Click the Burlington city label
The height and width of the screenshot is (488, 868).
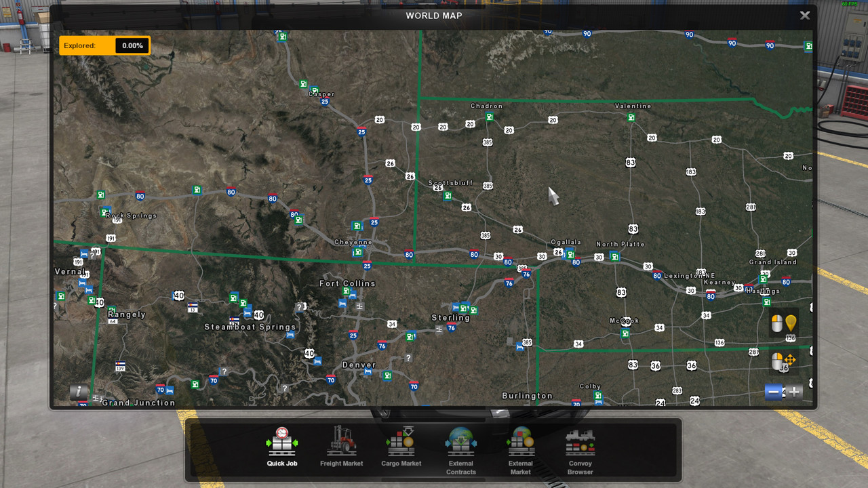(x=527, y=396)
